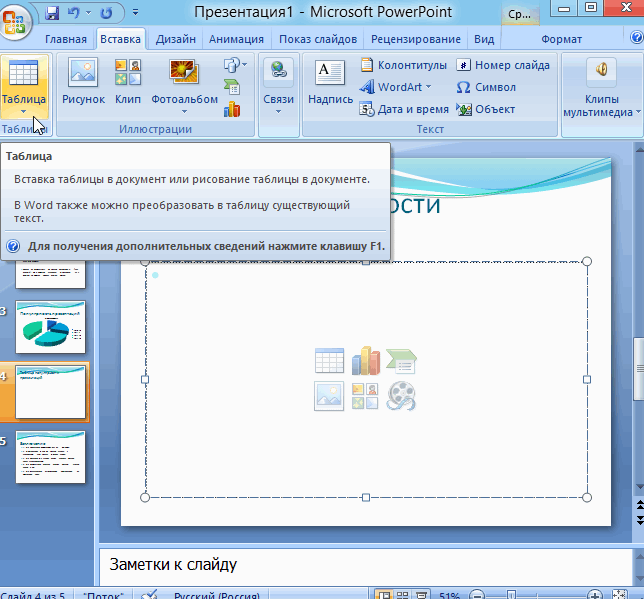This screenshot has height=599, width=644.
Task: Go to previous slide double-arrow button
Action: [x=639, y=505]
